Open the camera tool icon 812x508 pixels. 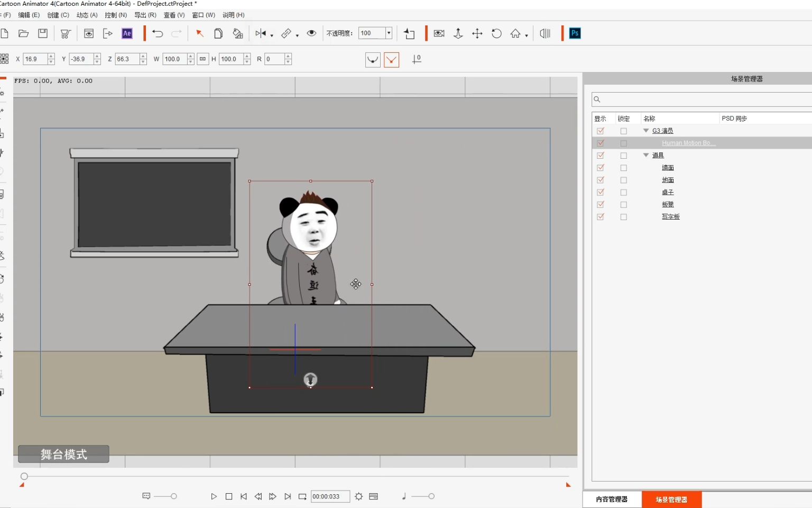coord(439,33)
